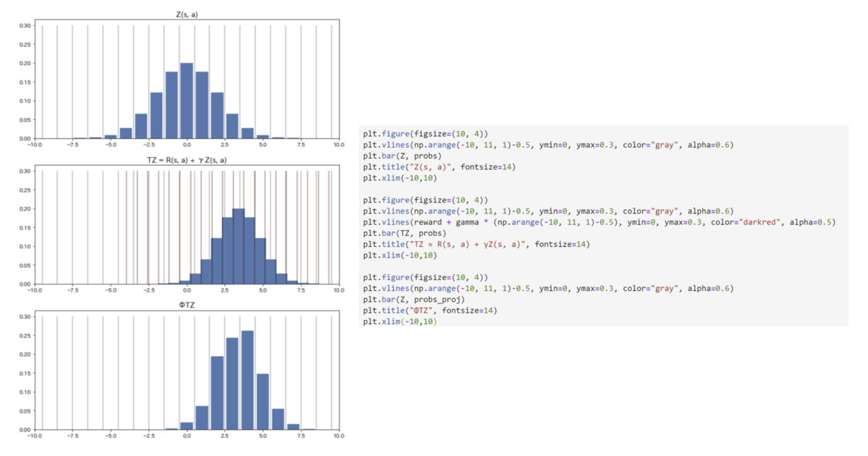868x456 pixels.
Task: Click the tallest bar in the TZ histogram
Action: pos(239,246)
